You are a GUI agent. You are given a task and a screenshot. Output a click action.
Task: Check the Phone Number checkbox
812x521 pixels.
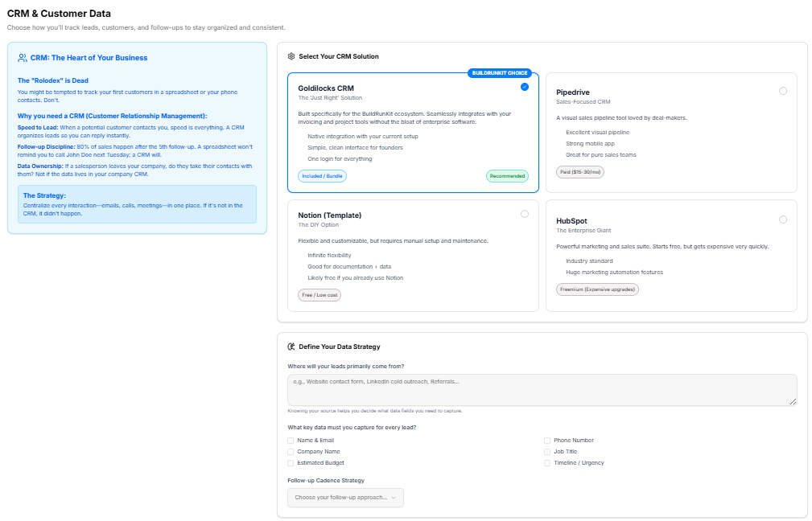click(x=547, y=441)
